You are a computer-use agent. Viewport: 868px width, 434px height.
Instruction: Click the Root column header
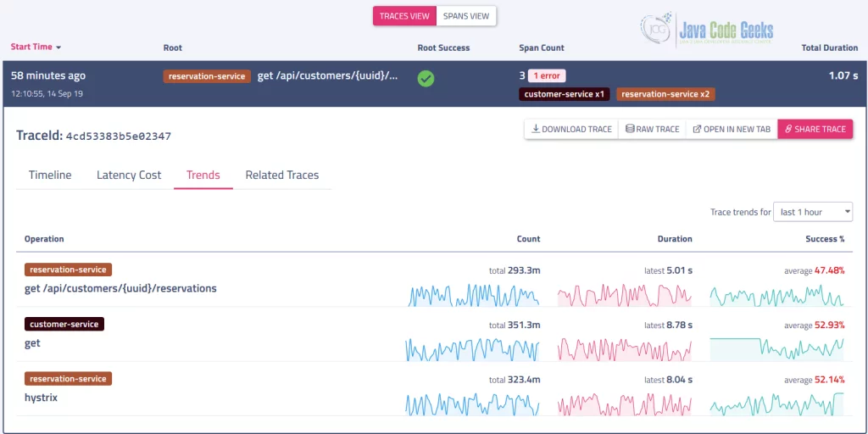[173, 47]
